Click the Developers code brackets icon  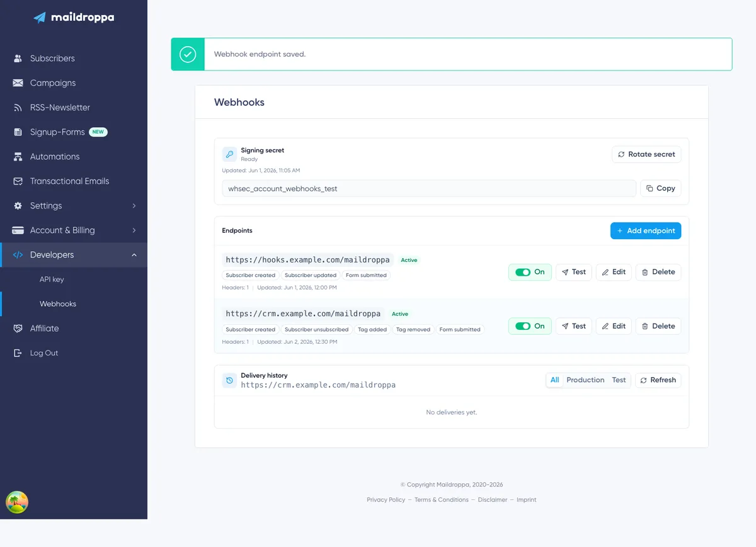click(18, 255)
